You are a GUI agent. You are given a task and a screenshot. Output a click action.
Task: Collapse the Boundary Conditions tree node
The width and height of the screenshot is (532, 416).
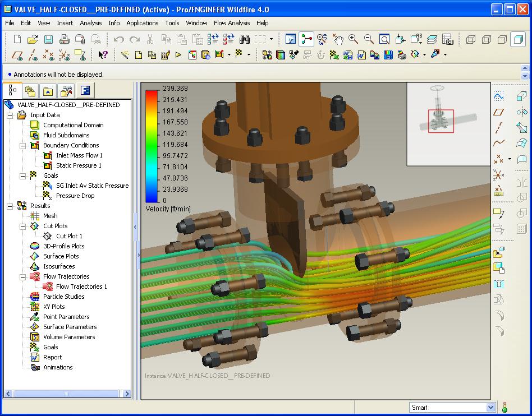coord(22,145)
